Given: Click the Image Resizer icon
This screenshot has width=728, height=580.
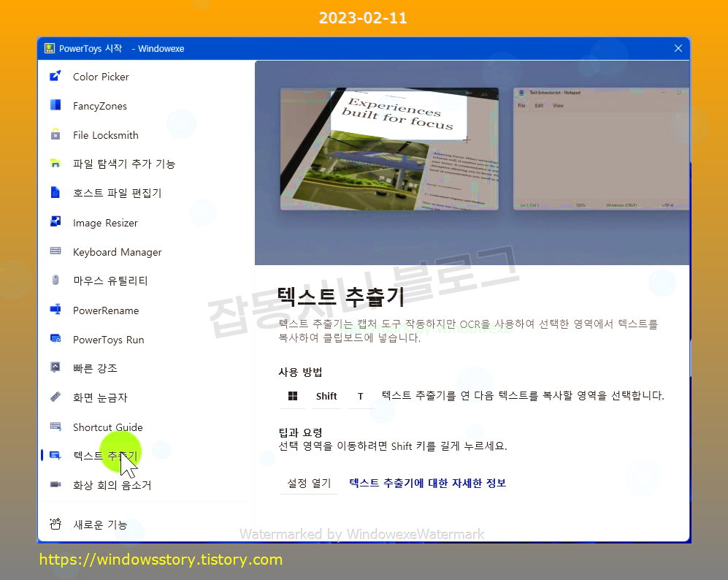Looking at the screenshot, I should pos(55,221).
